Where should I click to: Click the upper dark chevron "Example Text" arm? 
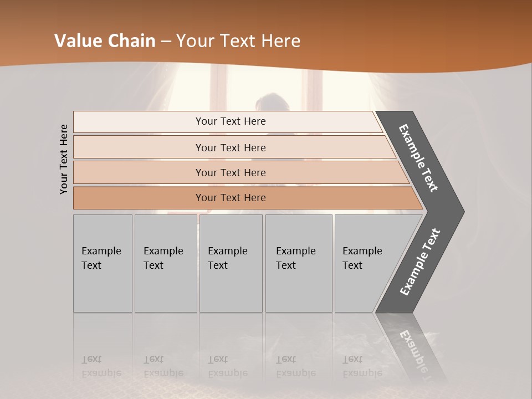pyautogui.click(x=419, y=158)
